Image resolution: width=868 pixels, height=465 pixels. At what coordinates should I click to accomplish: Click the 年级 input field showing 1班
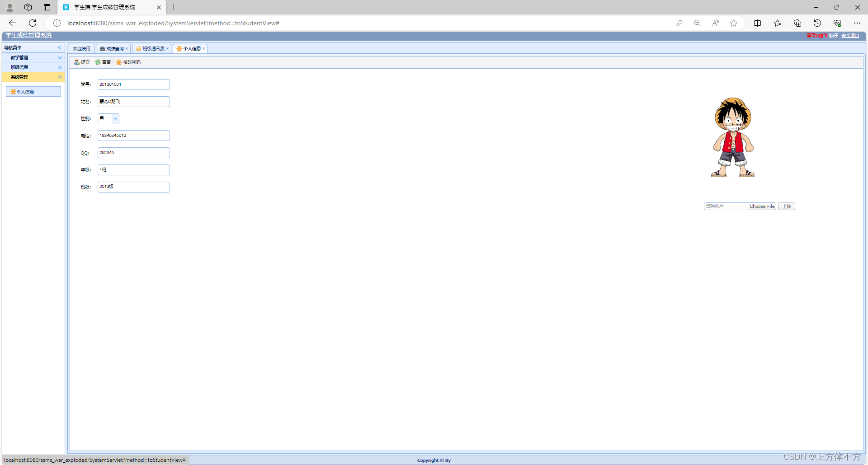(134, 170)
